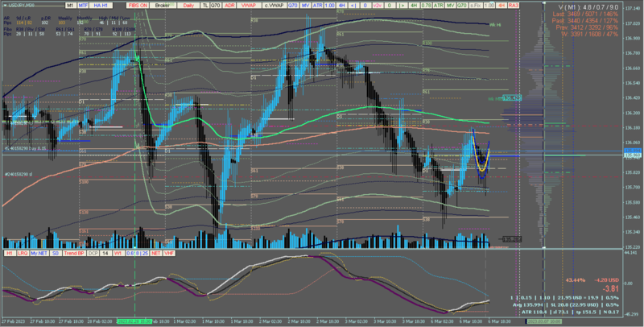The height and width of the screenshot is (327, 644).
Task: Click the 'Last: 3469 / 5071 / 146%' line
Action: point(585,14)
